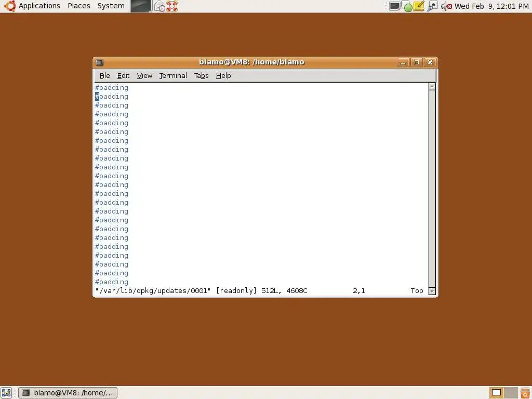The image size is (532, 399).
Task: Click the network connection tray icon
Action: (x=432, y=6)
